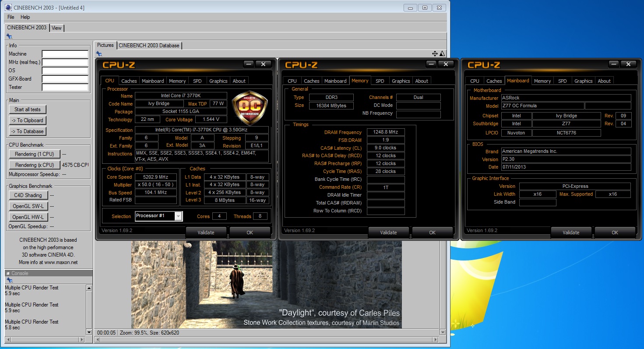This screenshot has width=644, height=349.
Task: Click the console horizontal scroll right arrow
Action: pos(82,339)
